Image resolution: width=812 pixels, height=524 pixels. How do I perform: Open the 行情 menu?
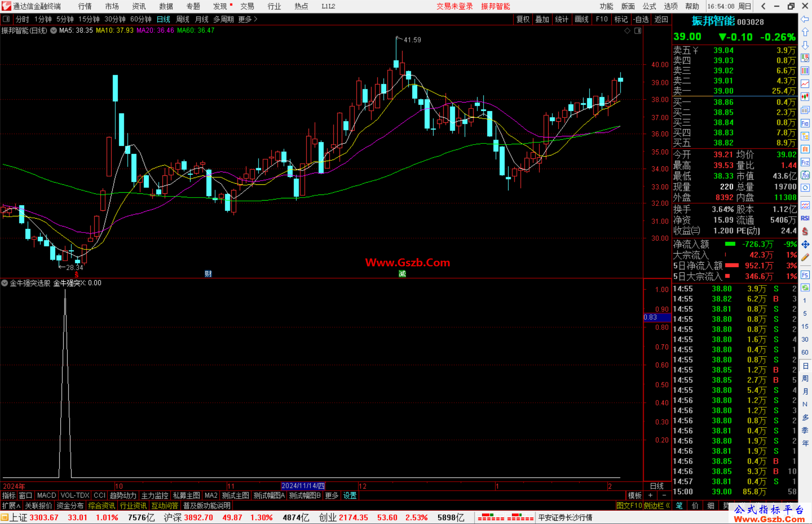[85, 6]
